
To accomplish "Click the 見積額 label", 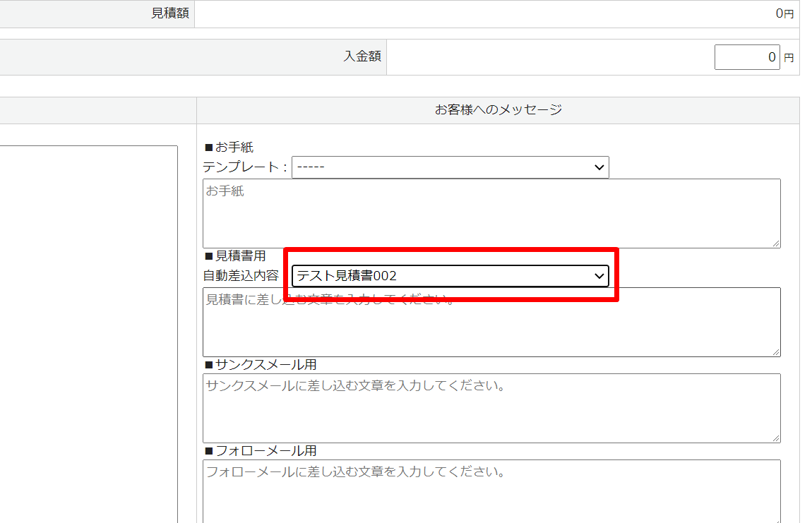I will [170, 13].
